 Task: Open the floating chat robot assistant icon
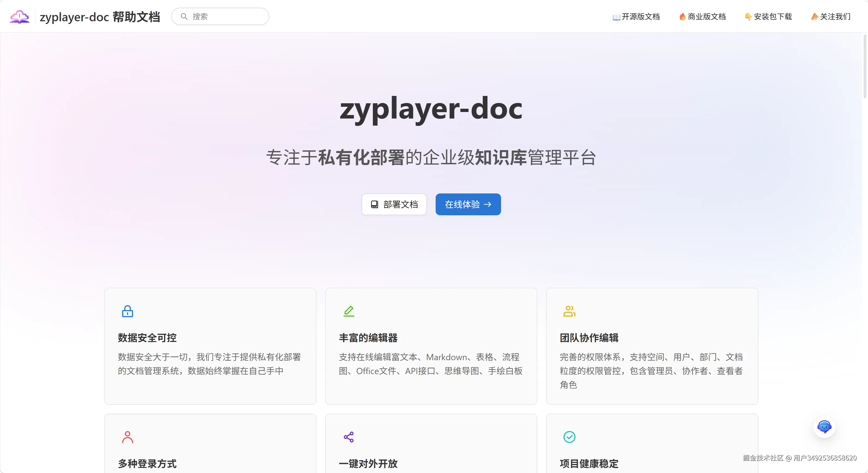[x=824, y=427]
